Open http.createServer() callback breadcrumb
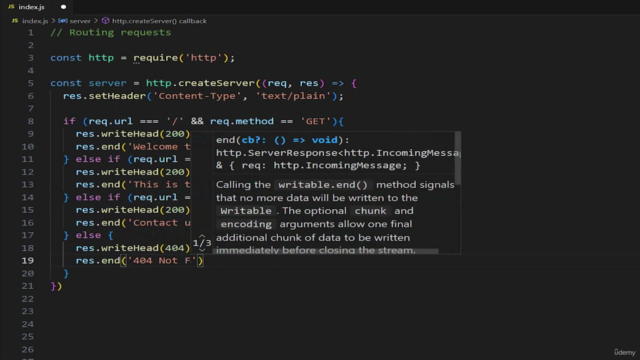The width and height of the screenshot is (640, 360). click(159, 21)
